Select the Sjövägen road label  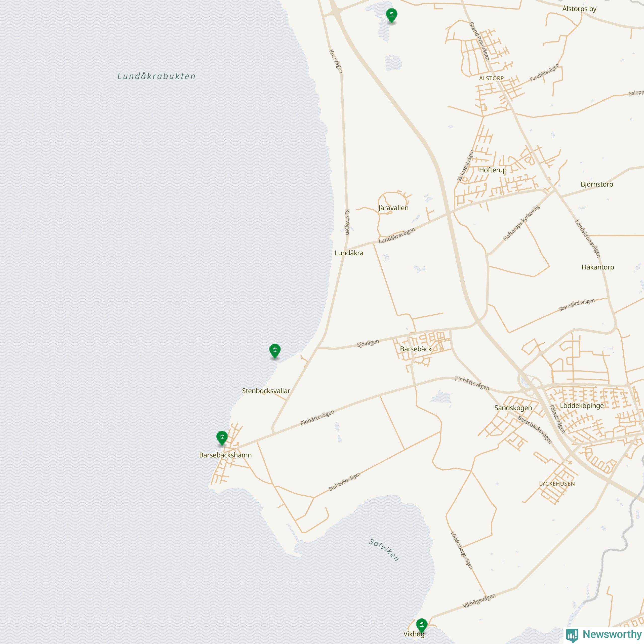click(368, 343)
